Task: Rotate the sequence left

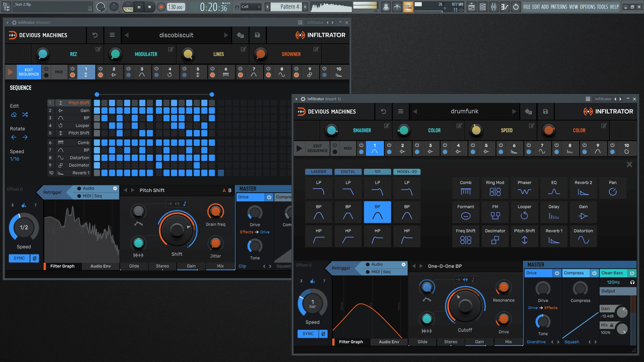Action: point(14,137)
